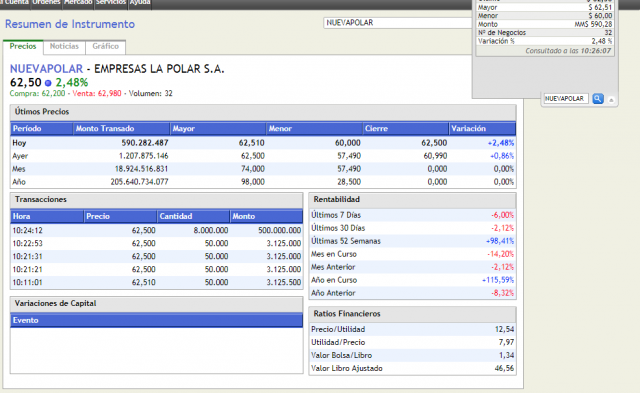Click Valor Bolsa/Libro ratio 1,34

point(507,355)
